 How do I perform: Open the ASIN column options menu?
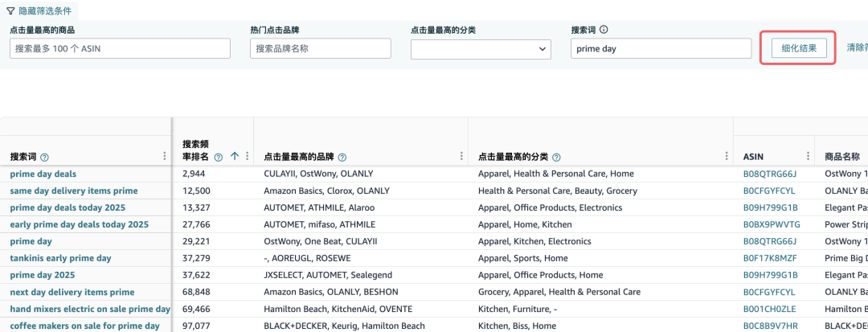[x=809, y=157]
